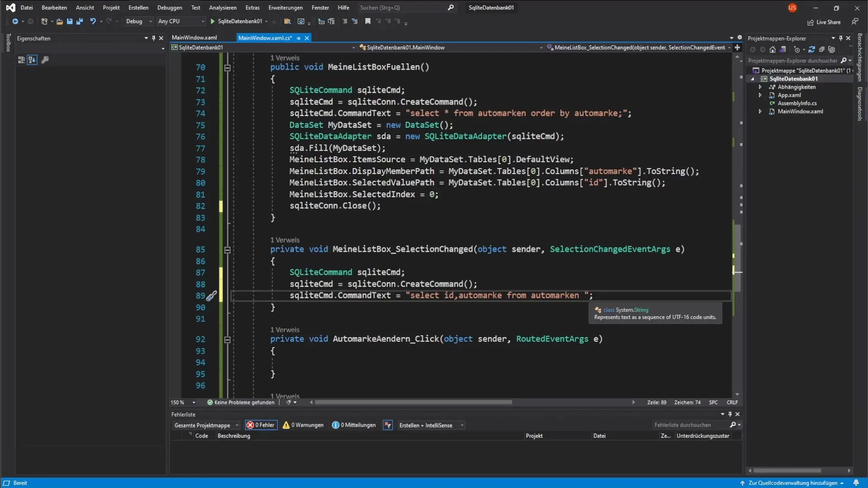Open property pages wrench icon

(45, 60)
